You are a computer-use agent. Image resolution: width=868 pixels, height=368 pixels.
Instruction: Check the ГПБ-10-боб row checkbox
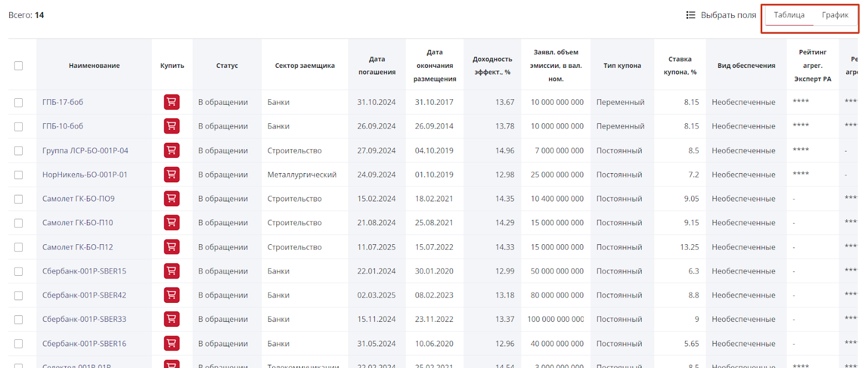tap(18, 126)
